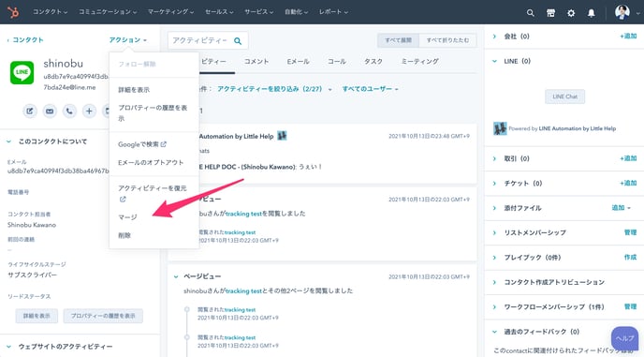Viewport: 644px width, 357px height.
Task: Click +追加 for 会社
Action: 628,37
